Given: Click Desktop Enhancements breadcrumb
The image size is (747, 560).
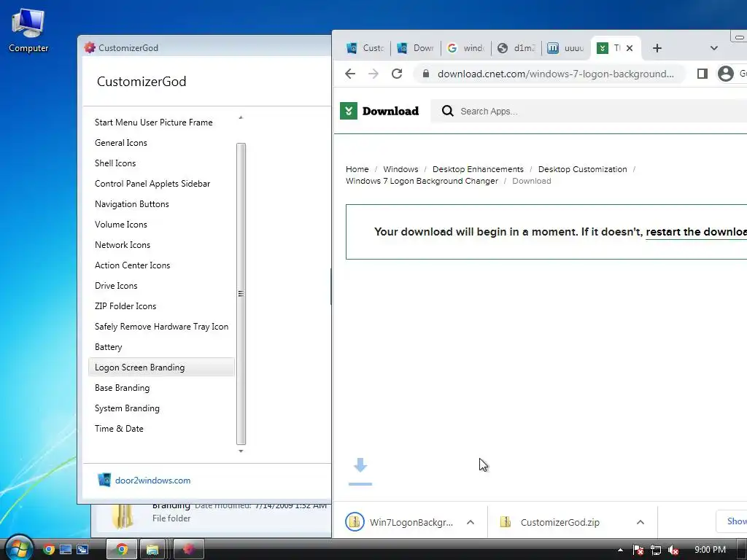Looking at the screenshot, I should point(478,169).
